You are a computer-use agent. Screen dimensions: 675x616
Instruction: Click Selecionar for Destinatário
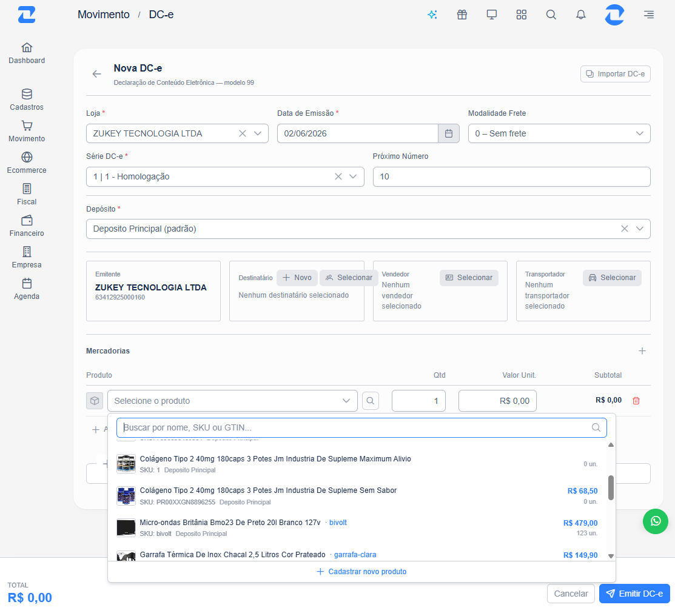pyautogui.click(x=349, y=278)
